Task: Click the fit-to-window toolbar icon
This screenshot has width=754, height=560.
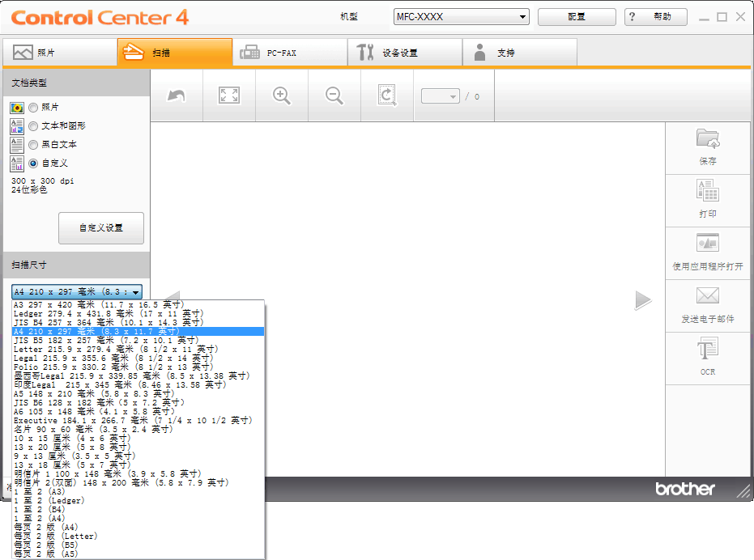Action: [x=229, y=95]
